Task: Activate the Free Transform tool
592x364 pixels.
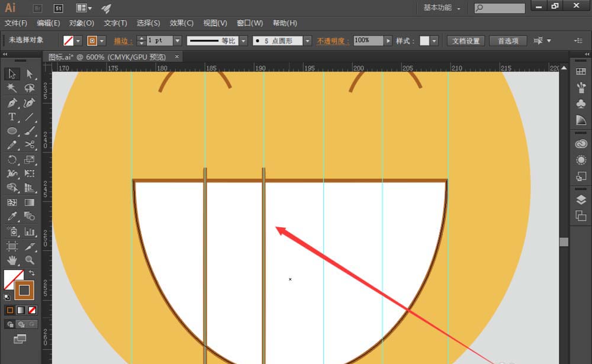Action: (30, 173)
